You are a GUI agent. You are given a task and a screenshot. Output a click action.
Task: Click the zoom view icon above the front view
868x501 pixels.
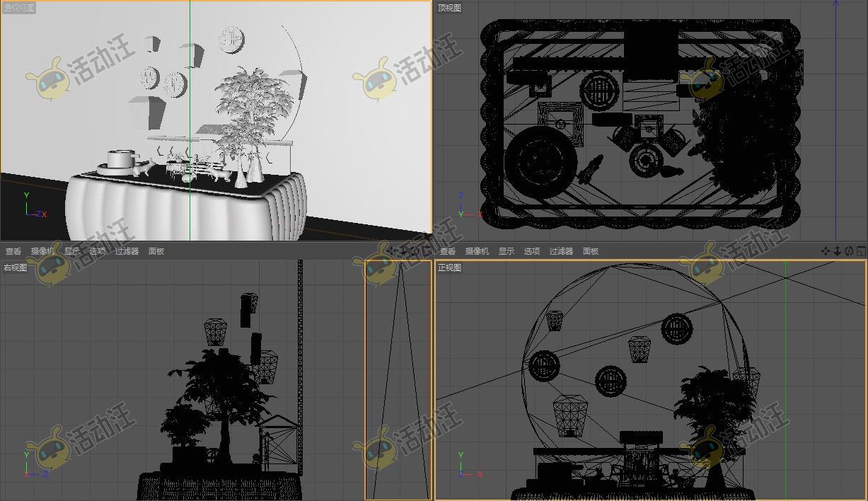pos(838,251)
